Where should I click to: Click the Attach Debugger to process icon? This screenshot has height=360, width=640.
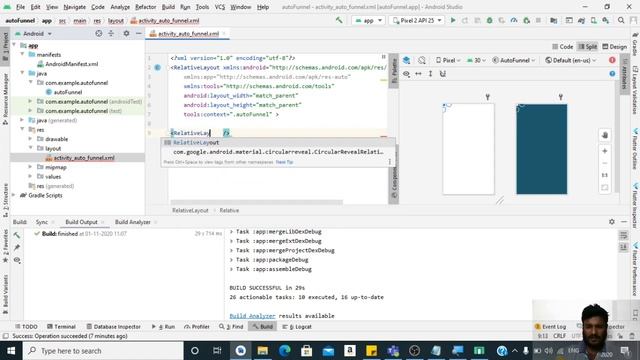(x=527, y=20)
